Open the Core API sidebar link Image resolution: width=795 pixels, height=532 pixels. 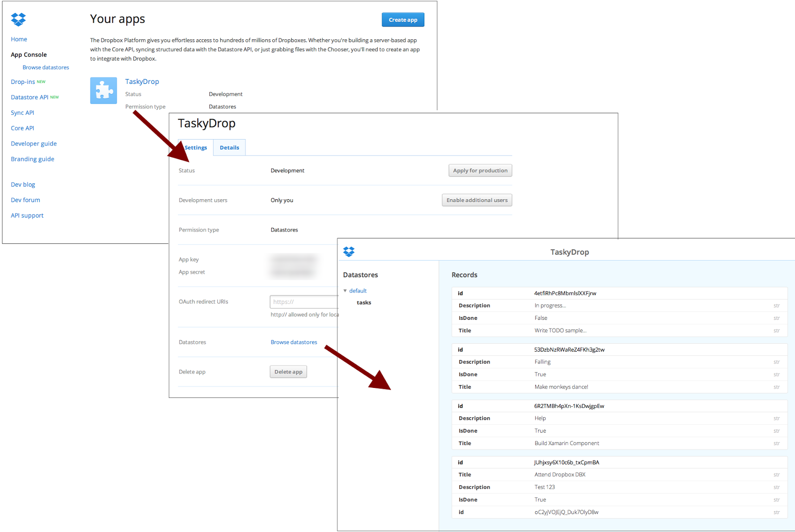coord(22,128)
